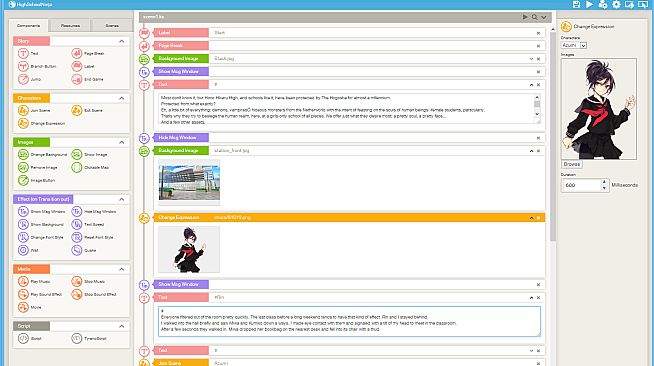The image size is (654, 366).
Task: Collapse the Images section
Action: pos(121,143)
